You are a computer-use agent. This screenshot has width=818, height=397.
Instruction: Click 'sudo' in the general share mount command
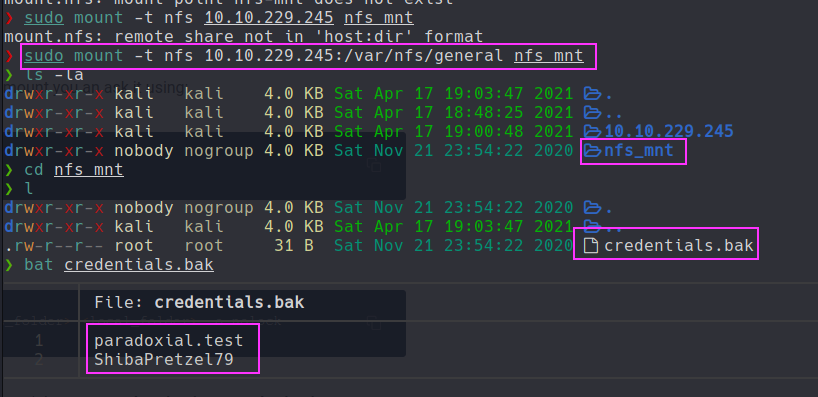(44, 56)
